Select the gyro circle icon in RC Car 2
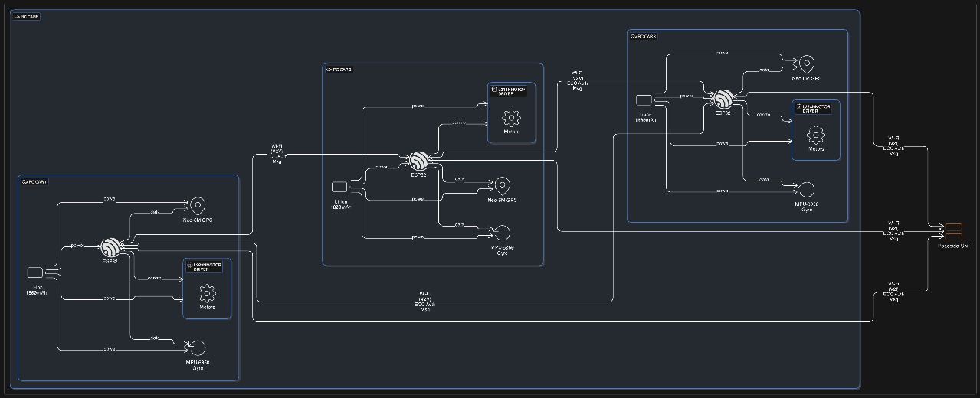This screenshot has height=398, width=980. tap(503, 233)
